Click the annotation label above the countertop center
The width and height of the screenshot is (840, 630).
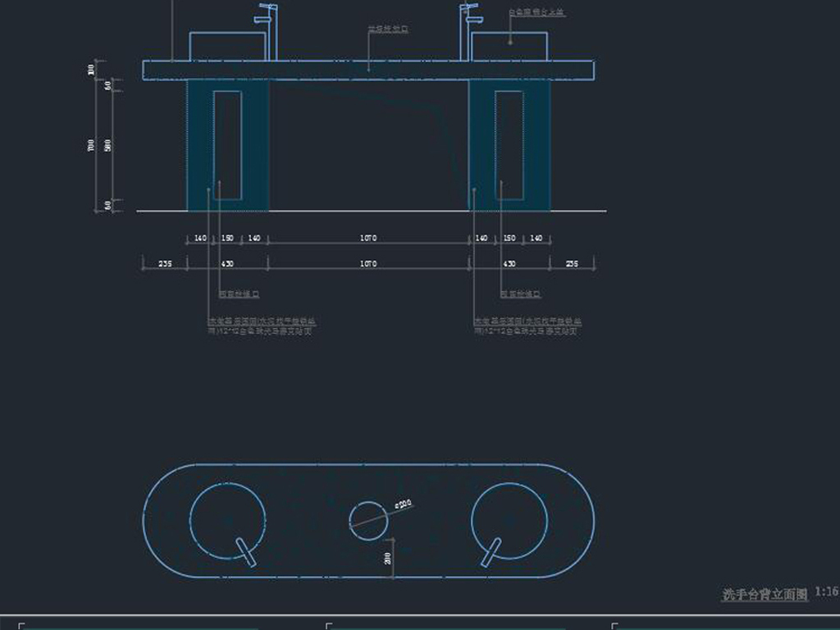[x=388, y=29]
